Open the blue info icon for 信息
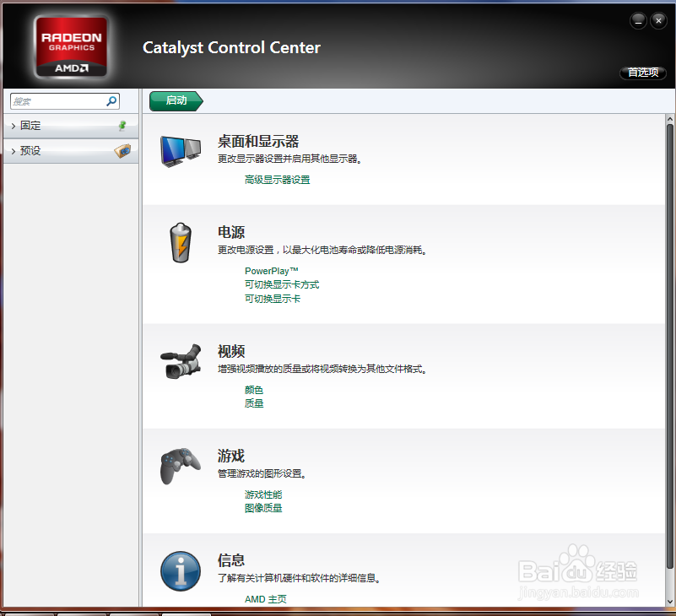The width and height of the screenshot is (676, 616). [x=181, y=571]
